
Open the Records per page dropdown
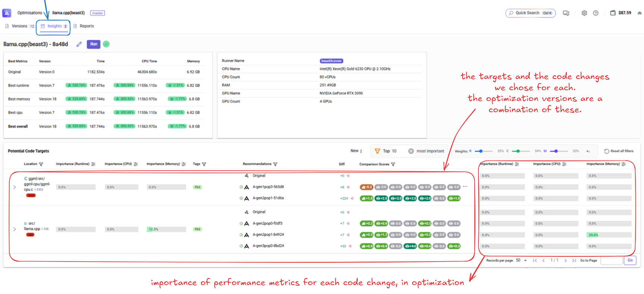pyautogui.click(x=525, y=260)
